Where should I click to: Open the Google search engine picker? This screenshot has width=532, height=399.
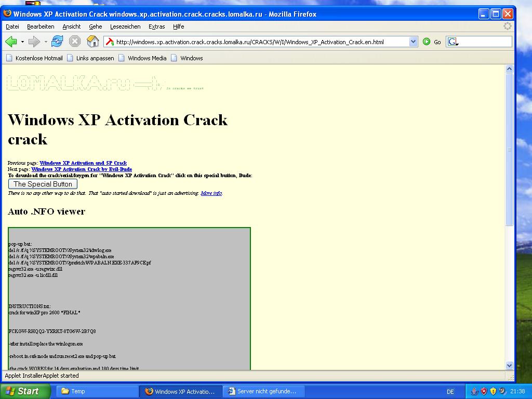click(x=453, y=42)
